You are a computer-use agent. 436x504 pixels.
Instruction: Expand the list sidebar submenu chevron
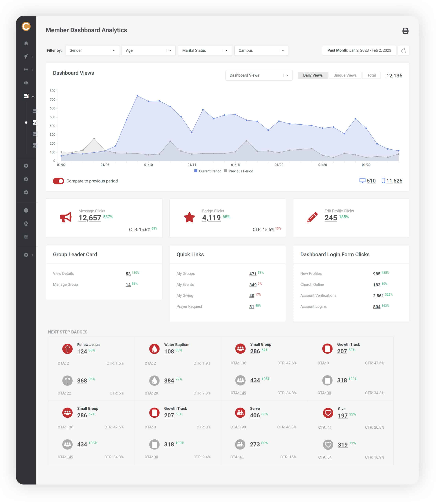pos(32,70)
